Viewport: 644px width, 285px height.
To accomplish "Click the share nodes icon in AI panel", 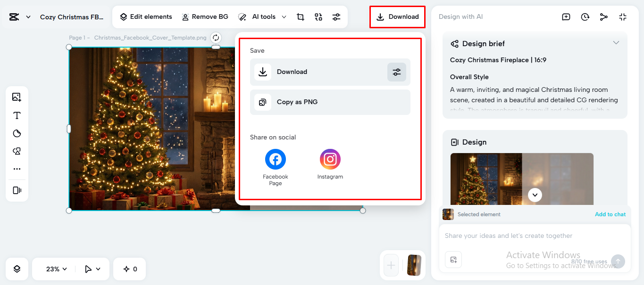I will click(x=604, y=17).
